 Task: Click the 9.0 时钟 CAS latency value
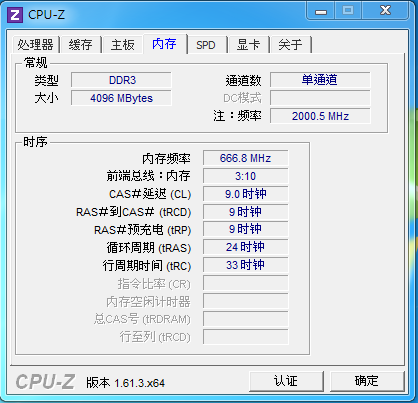tap(246, 194)
